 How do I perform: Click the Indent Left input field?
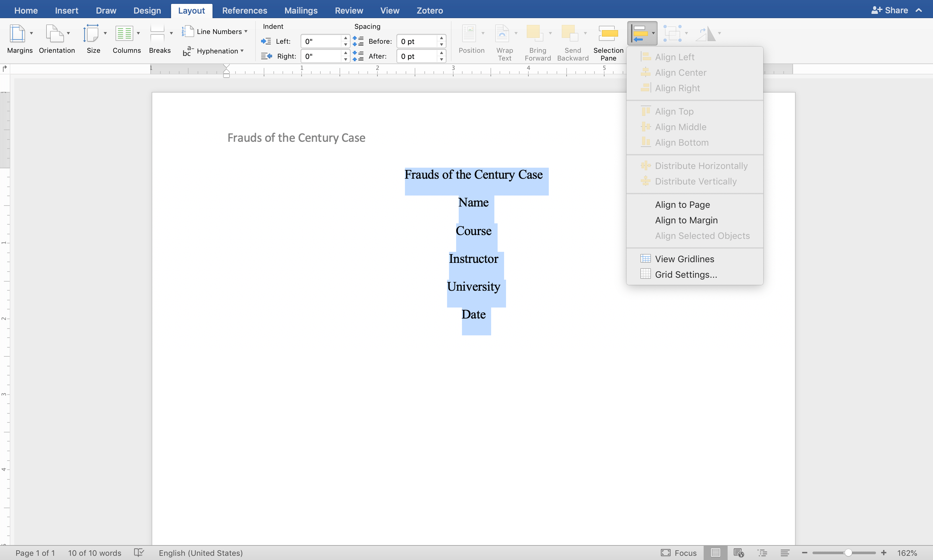pyautogui.click(x=321, y=41)
